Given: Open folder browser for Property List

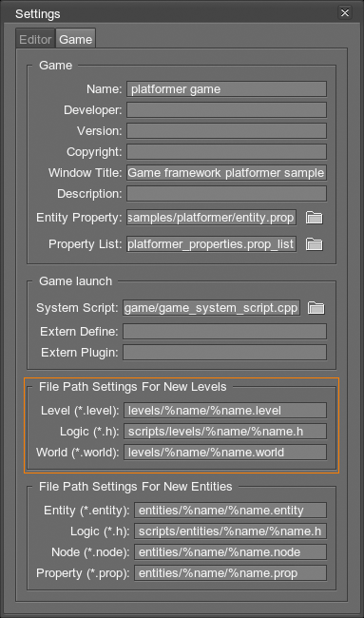Looking at the screenshot, I should point(314,244).
